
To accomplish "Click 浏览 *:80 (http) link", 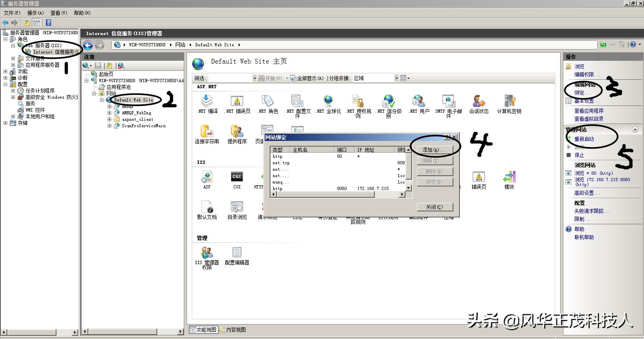I will pyautogui.click(x=594, y=173).
